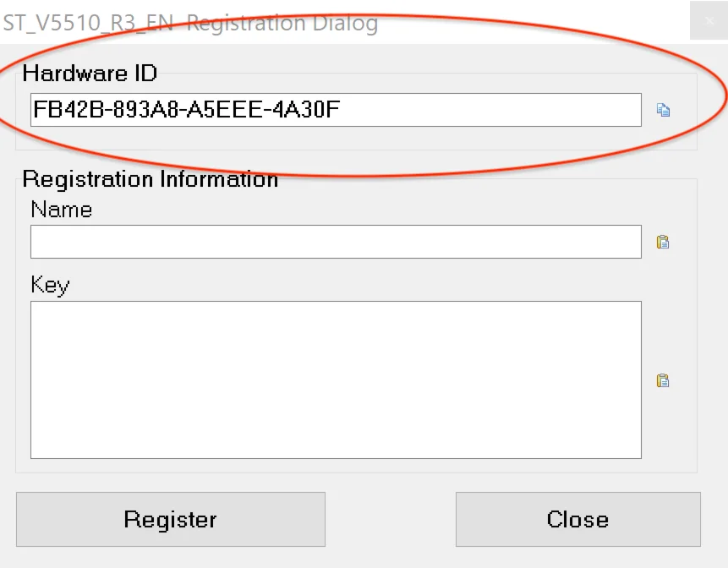
Task: Click the Key field label
Action: [x=50, y=285]
